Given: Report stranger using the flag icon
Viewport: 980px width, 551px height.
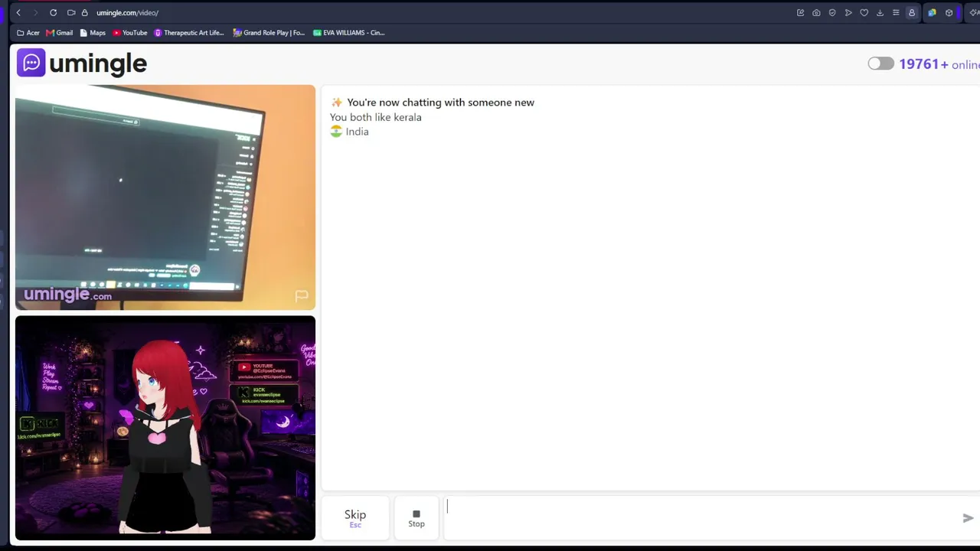Looking at the screenshot, I should click(302, 295).
